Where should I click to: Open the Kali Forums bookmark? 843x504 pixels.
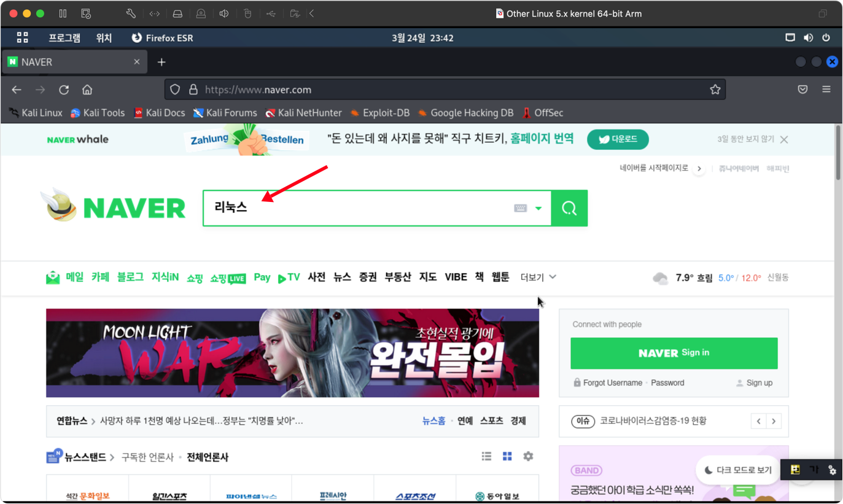click(x=225, y=113)
